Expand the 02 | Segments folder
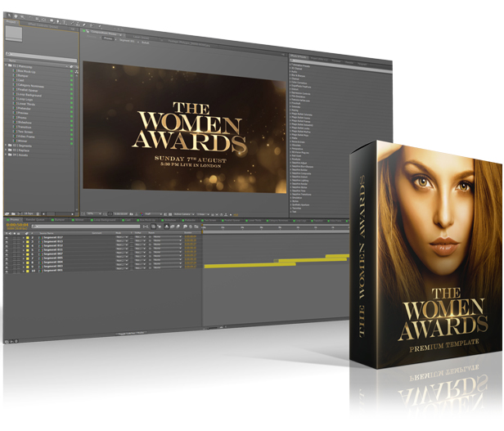The height and width of the screenshot is (431, 504). (x=6, y=145)
